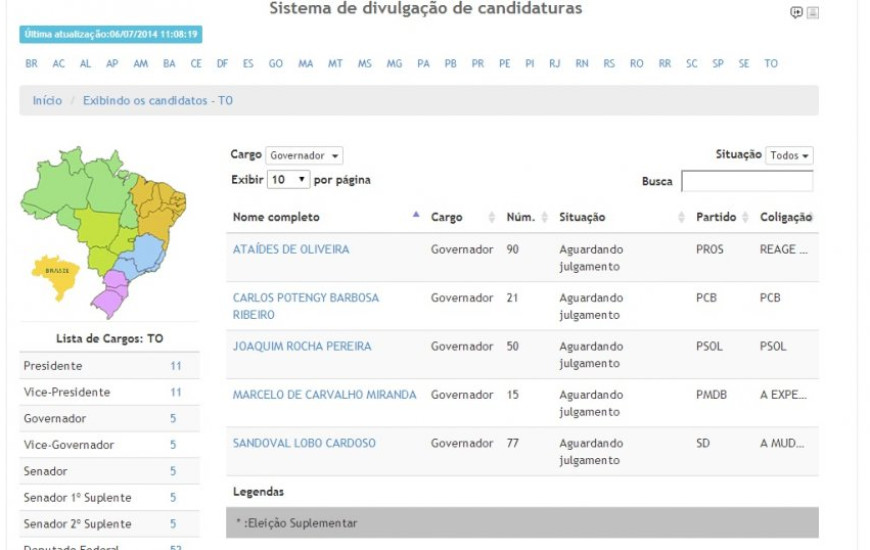
Task: Select the RN state link
Action: 581,63
